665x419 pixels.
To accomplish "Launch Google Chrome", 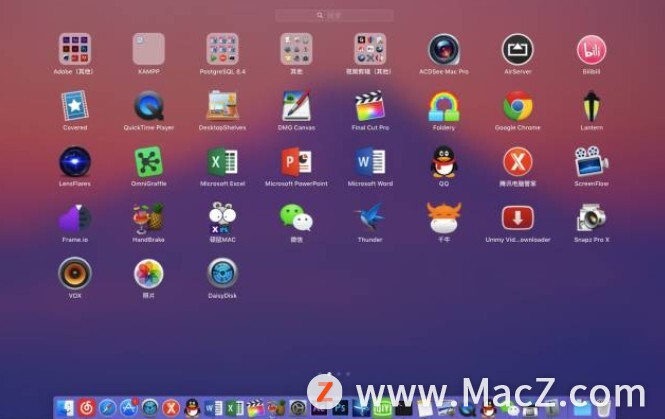I will (x=517, y=106).
